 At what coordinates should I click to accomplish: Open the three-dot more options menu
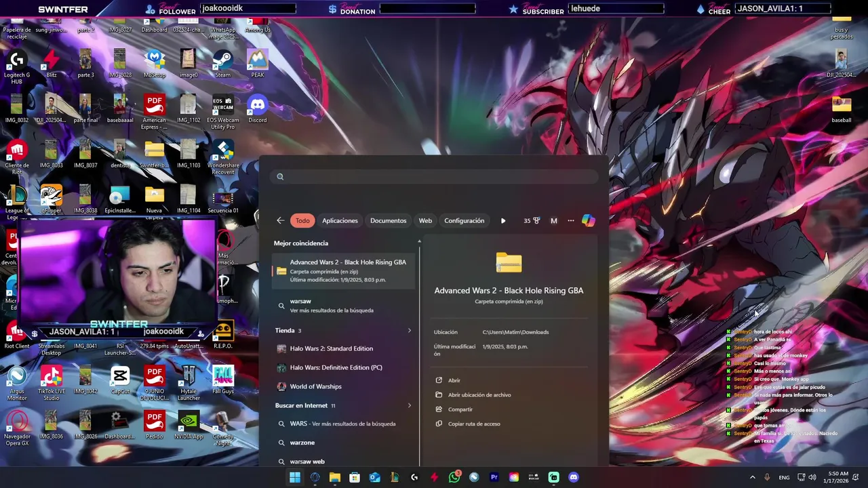[x=571, y=220]
